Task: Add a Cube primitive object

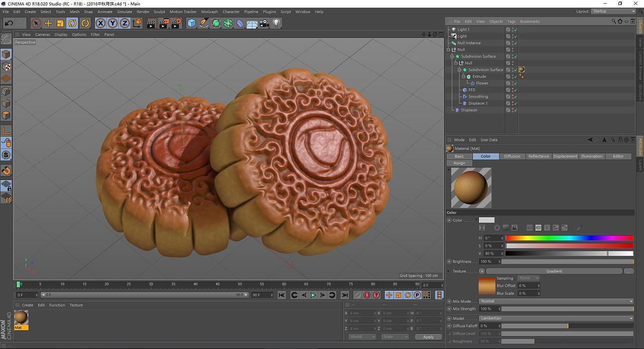Action: point(192,23)
